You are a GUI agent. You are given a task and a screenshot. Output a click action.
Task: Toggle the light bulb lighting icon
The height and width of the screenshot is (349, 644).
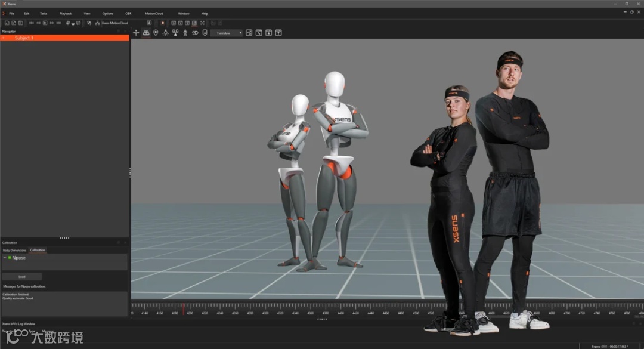tap(166, 33)
